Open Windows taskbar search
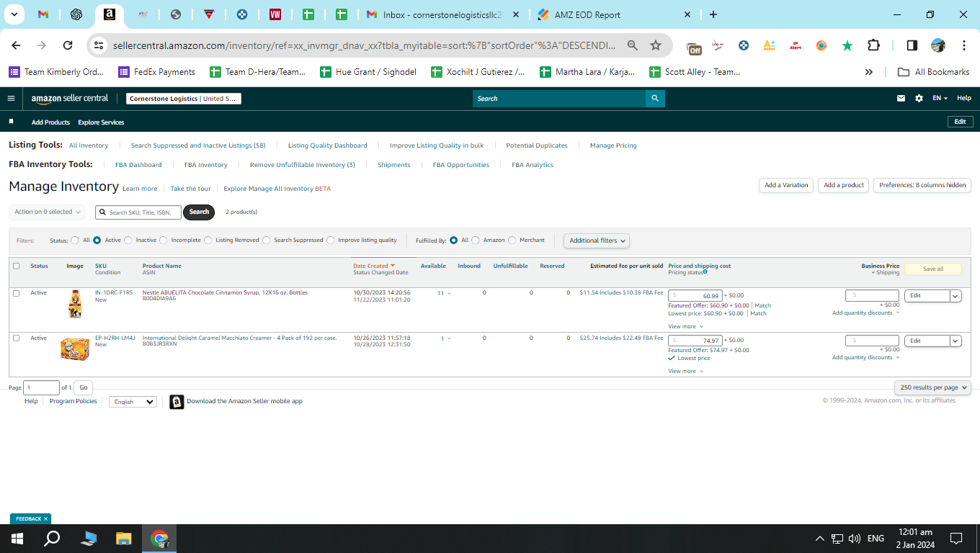Image resolution: width=980 pixels, height=553 pixels. (52, 539)
